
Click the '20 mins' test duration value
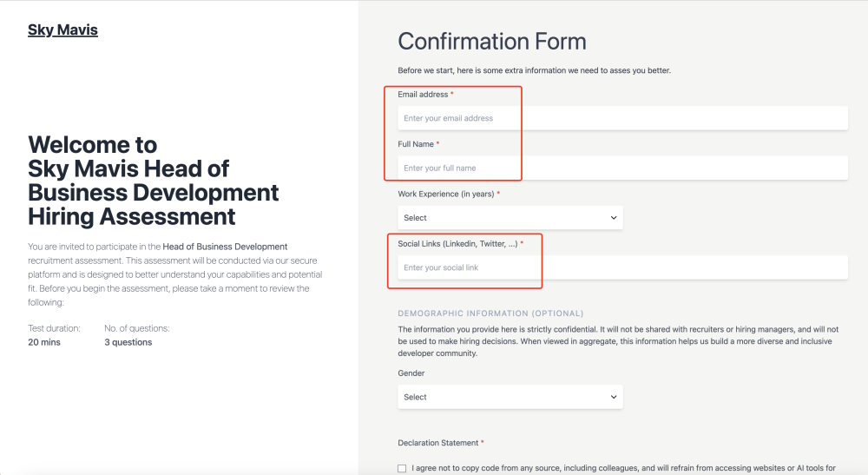(x=43, y=342)
